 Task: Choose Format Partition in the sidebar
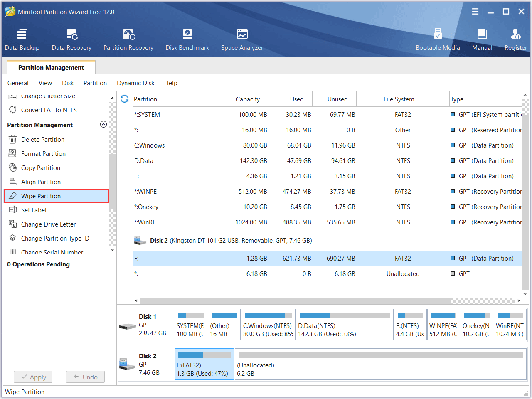43,154
